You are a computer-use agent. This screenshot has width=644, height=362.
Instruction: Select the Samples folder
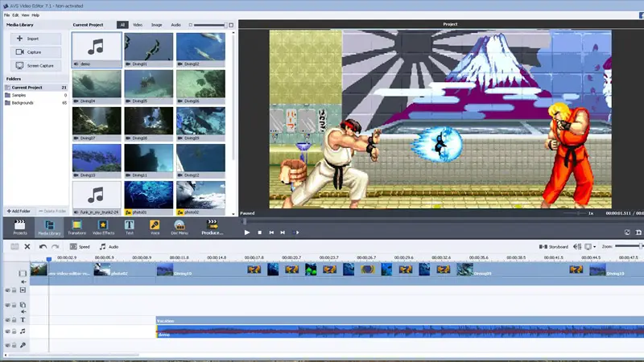(x=35, y=95)
